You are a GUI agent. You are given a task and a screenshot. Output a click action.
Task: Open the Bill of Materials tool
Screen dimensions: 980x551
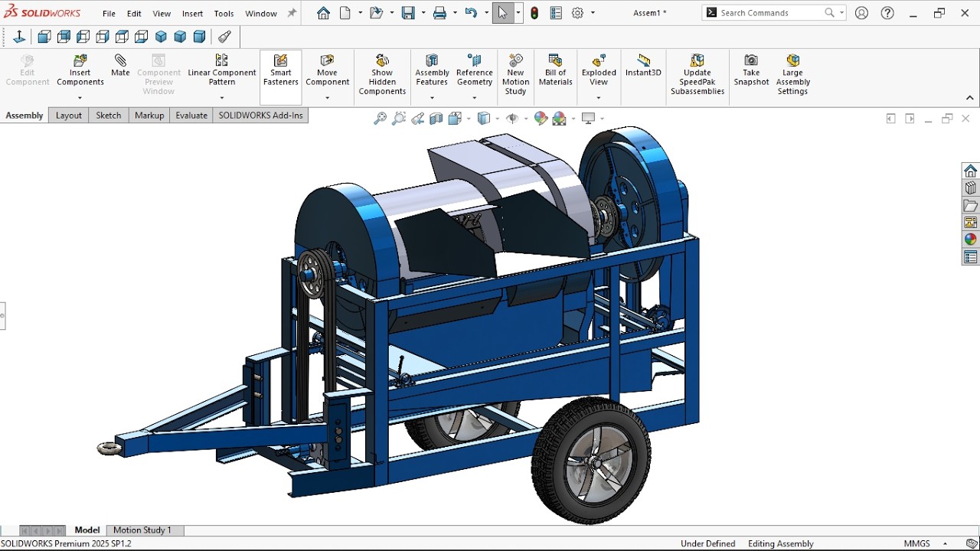(x=556, y=70)
